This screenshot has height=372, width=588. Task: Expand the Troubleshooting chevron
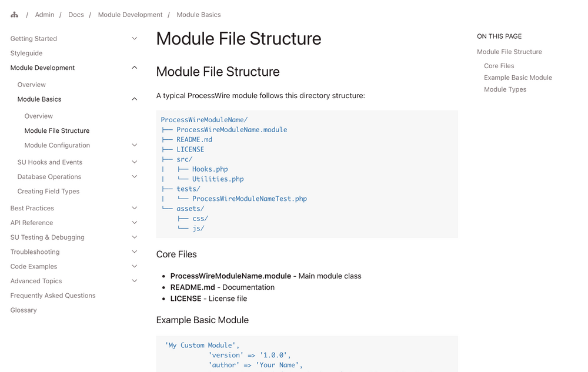tap(135, 252)
